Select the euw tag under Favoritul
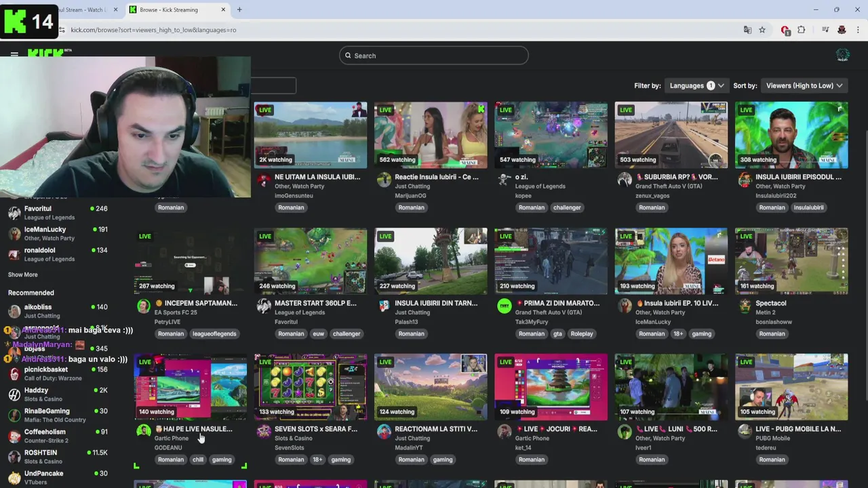 tap(319, 333)
